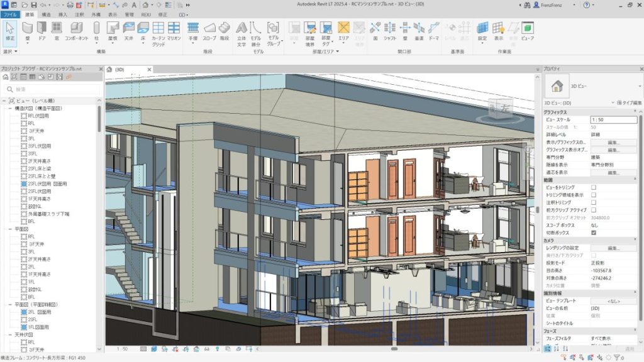Activate the Railing (手摺) tool
The height and width of the screenshot is (362, 644).
tap(193, 30)
